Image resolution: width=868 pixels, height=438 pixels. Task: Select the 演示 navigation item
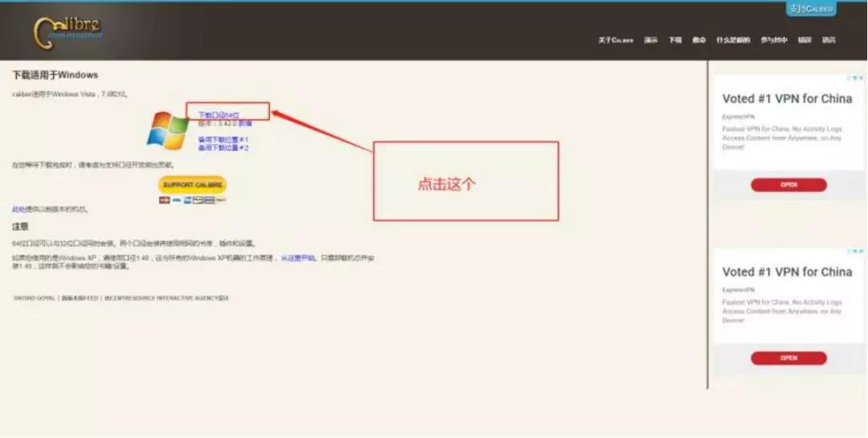[651, 39]
